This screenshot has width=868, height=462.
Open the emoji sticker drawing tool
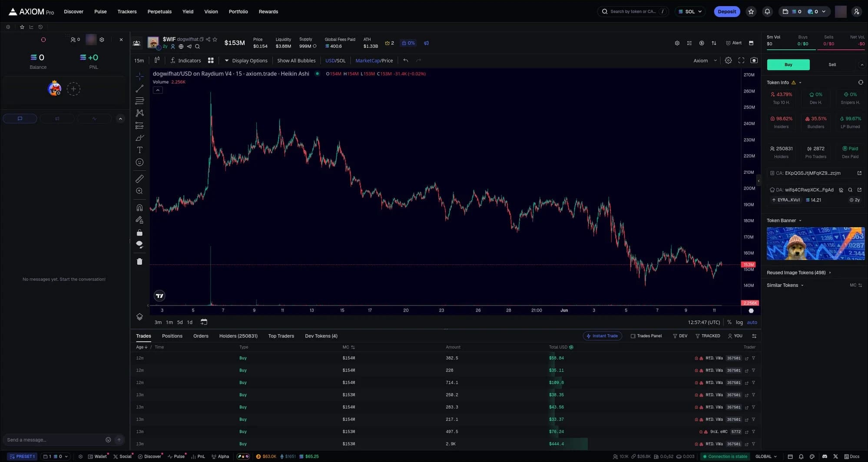pyautogui.click(x=139, y=162)
